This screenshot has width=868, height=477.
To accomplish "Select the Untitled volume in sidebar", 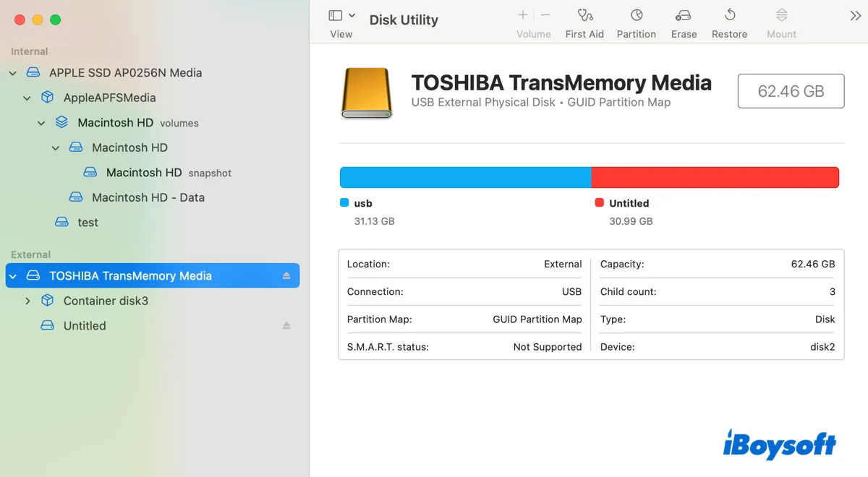I will pyautogui.click(x=85, y=326).
